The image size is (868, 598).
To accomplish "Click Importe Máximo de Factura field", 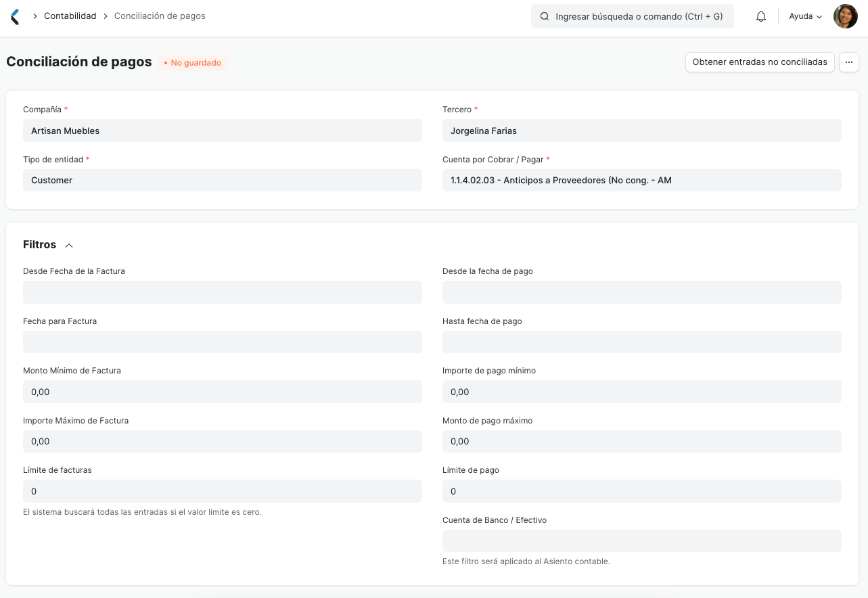I will (x=223, y=441).
